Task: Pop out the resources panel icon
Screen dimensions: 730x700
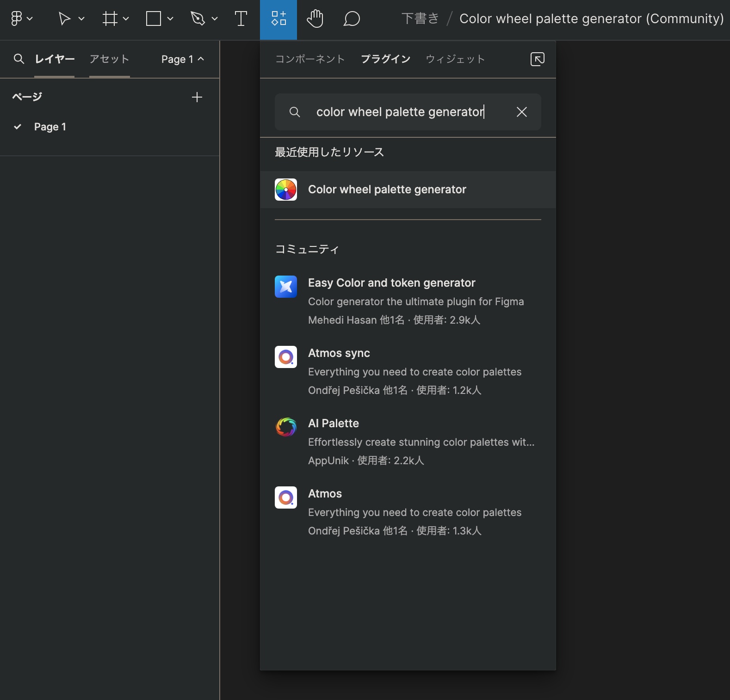Action: (x=537, y=59)
